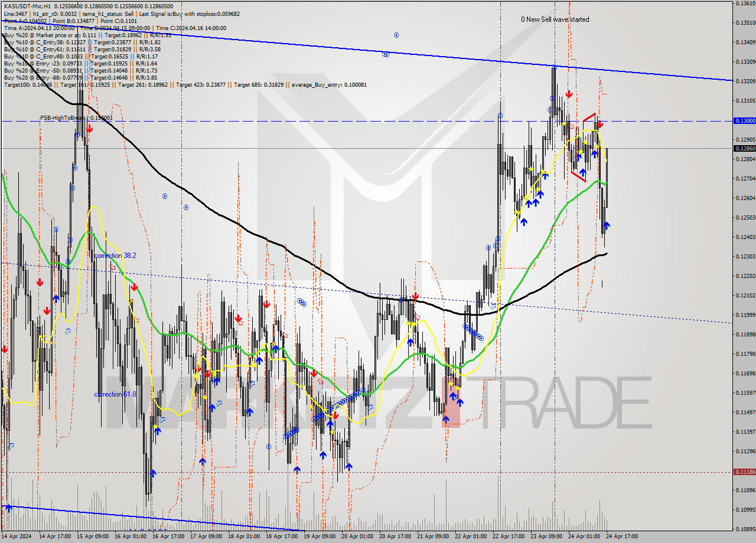The height and width of the screenshot is (543, 756).
Task: Click the 0.12303 price axis value
Action: (x=746, y=256)
